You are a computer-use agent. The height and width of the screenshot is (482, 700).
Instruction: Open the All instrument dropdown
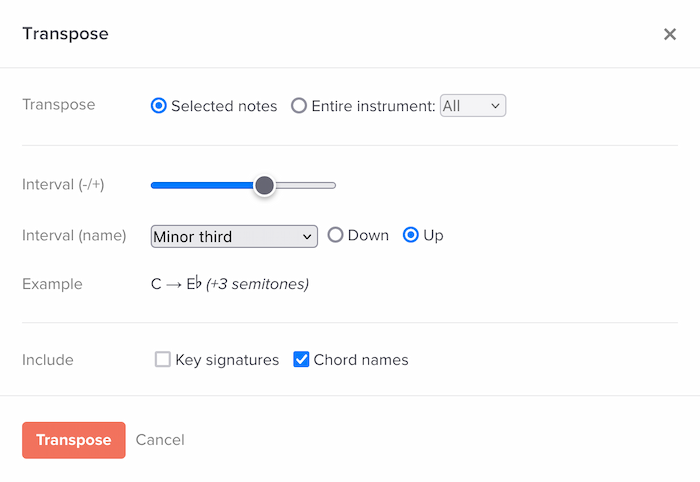click(473, 106)
